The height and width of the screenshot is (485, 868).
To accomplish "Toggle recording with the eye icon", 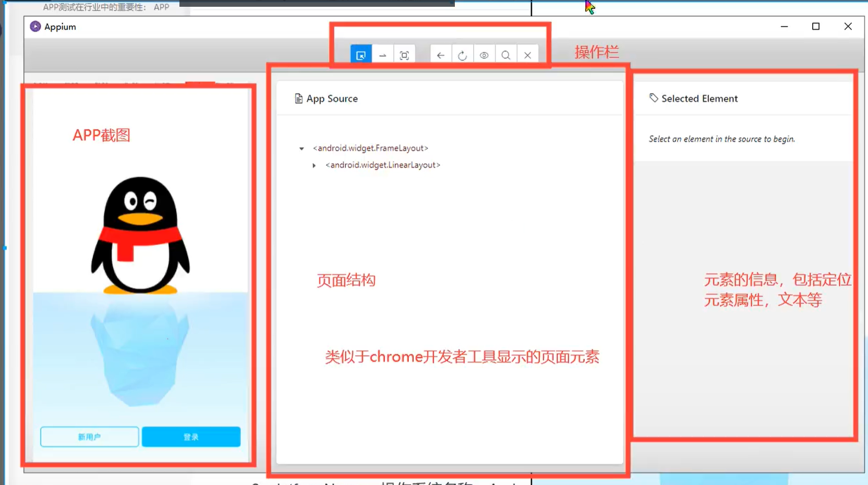I will tap(484, 55).
